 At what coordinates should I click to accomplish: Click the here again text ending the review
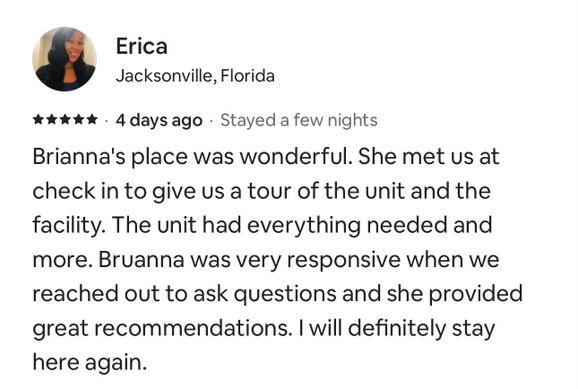tap(90, 363)
